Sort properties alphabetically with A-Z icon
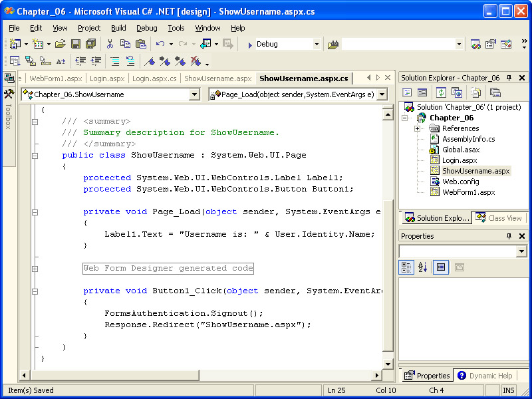Screen dimensions: 532x399 [x=423, y=267]
